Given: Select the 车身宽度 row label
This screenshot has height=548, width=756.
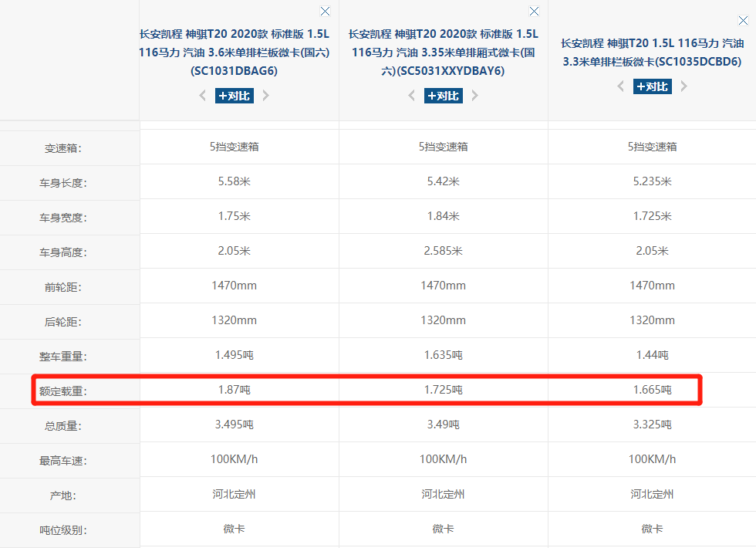Looking at the screenshot, I should click(x=63, y=218).
